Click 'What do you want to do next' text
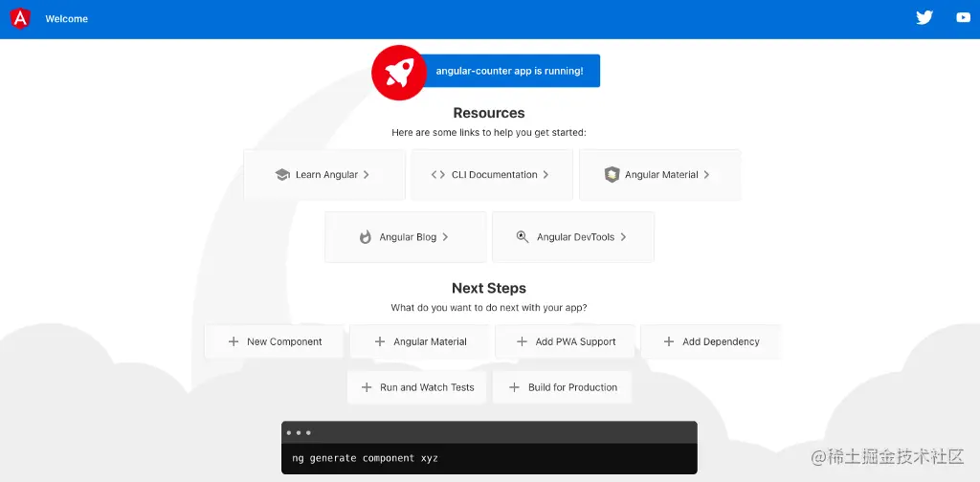The width and height of the screenshot is (980, 482). click(489, 307)
